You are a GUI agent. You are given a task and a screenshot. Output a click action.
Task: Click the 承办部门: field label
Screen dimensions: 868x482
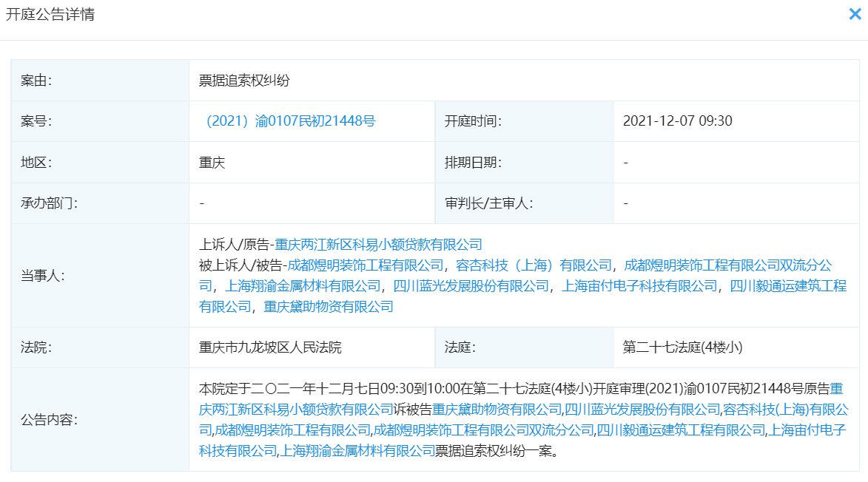pos(50,203)
